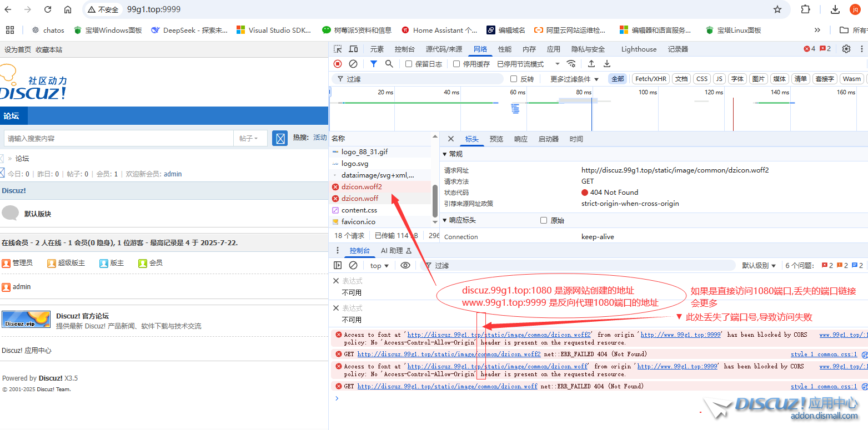
Task: Clear the network log
Action: 353,64
